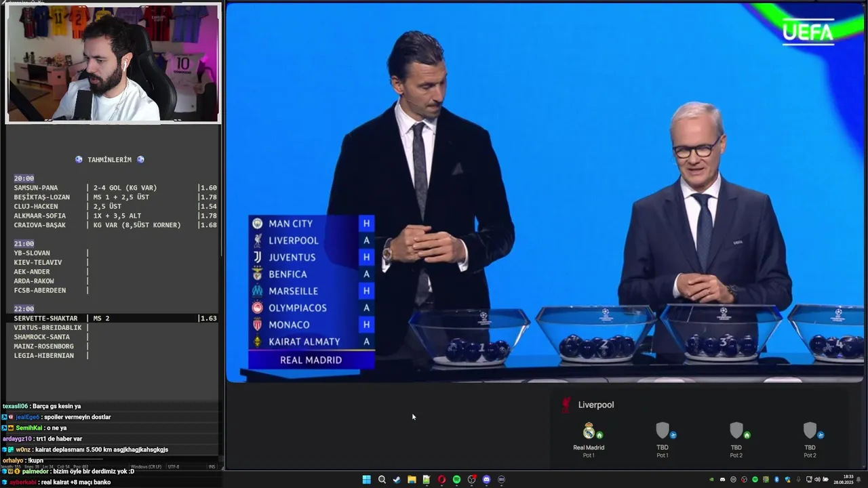
Task: Select the highlighted SERVETTE-SHAKTAR row
Action: (x=112, y=318)
